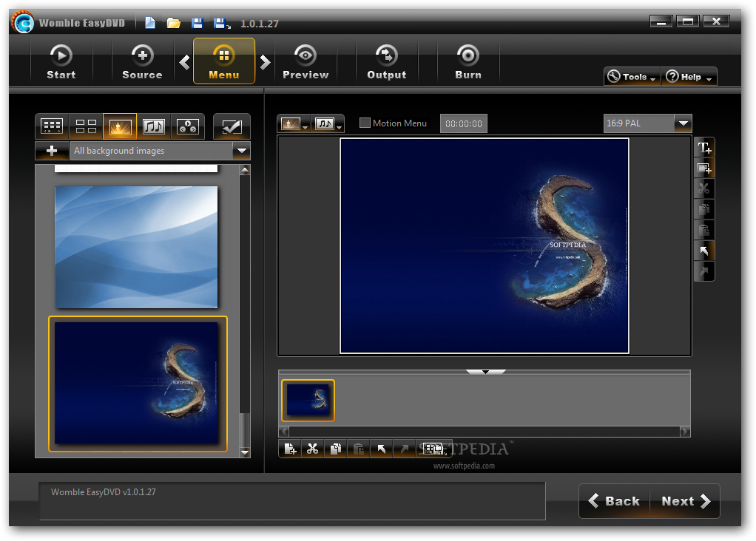This screenshot has width=756, height=541.
Task: Go to the Start step
Action: pos(61,61)
